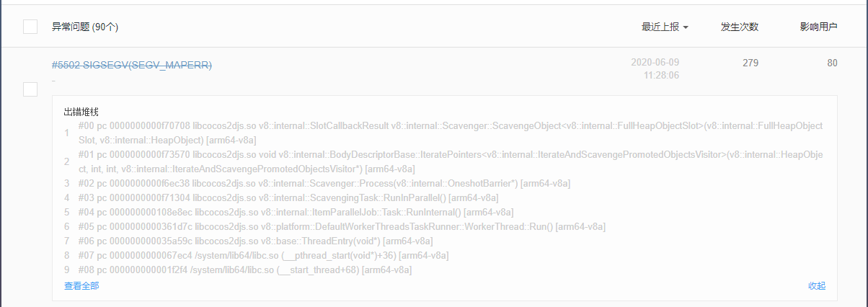The width and height of the screenshot is (868, 307).
Task: Select the #00 ScavengeObject stack frame line
Action: [450, 133]
